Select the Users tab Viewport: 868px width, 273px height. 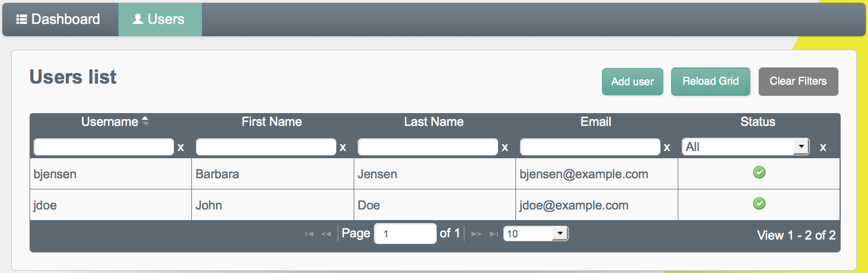(x=160, y=19)
